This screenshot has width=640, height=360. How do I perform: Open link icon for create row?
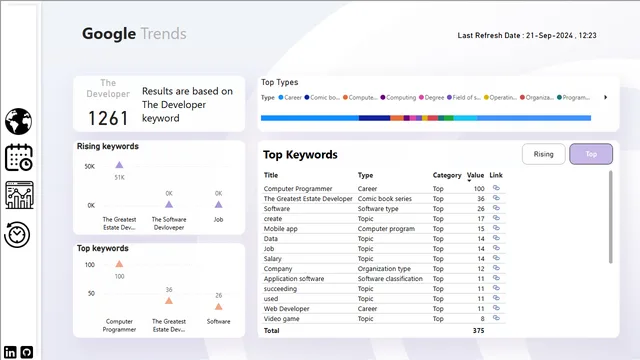click(x=496, y=218)
